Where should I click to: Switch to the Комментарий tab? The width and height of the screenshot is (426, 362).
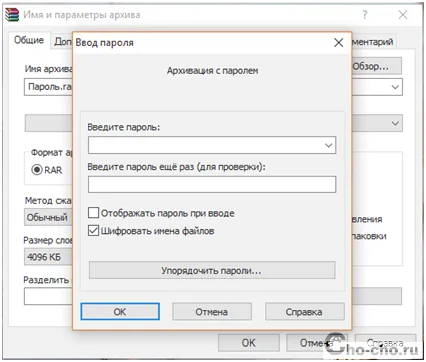coord(374,42)
